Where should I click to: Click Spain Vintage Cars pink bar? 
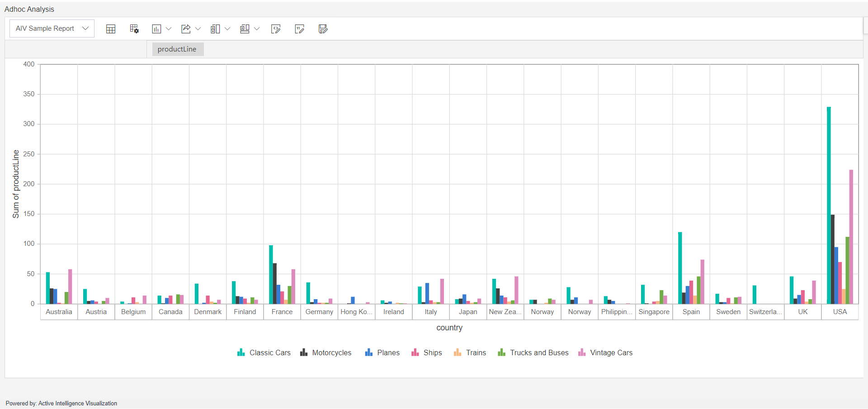click(703, 282)
